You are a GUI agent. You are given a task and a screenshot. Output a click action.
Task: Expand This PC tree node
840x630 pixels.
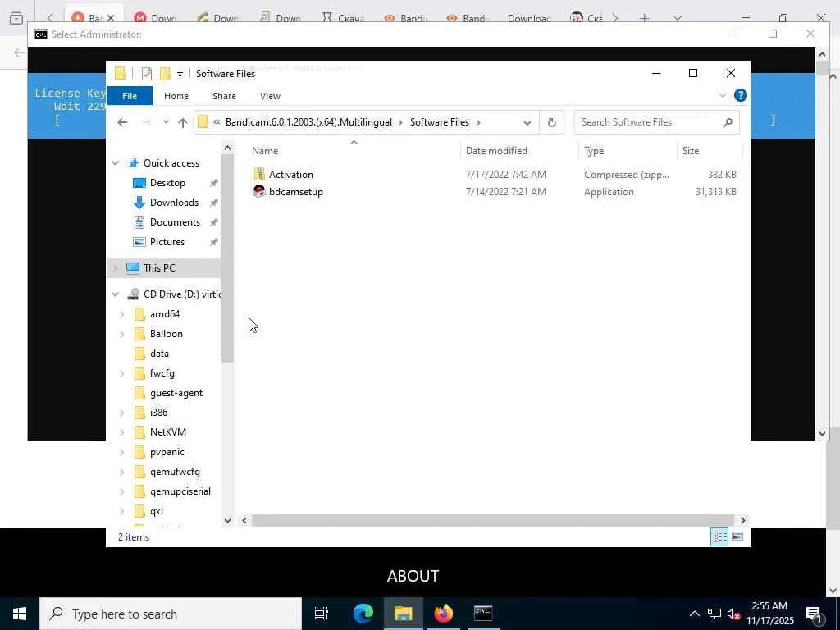(x=115, y=268)
